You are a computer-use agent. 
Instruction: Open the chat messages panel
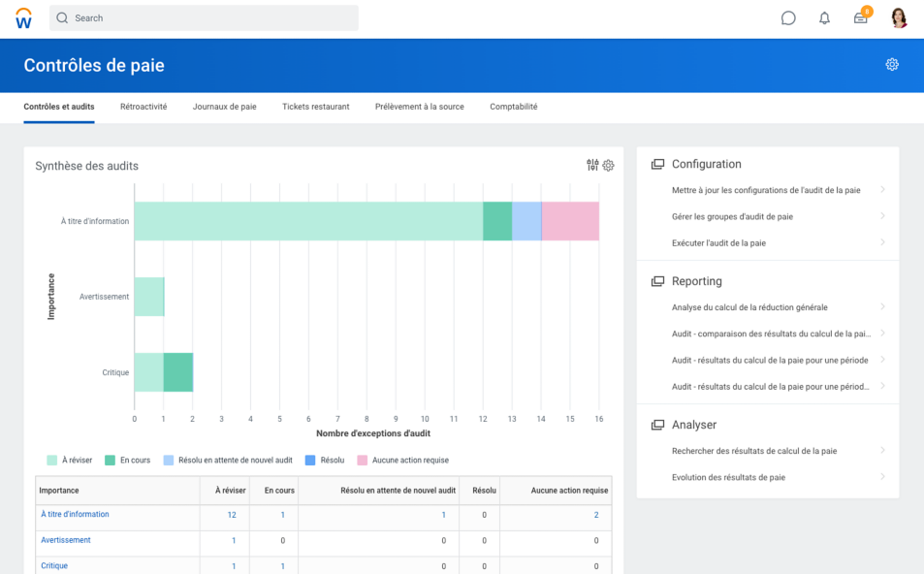coord(788,17)
